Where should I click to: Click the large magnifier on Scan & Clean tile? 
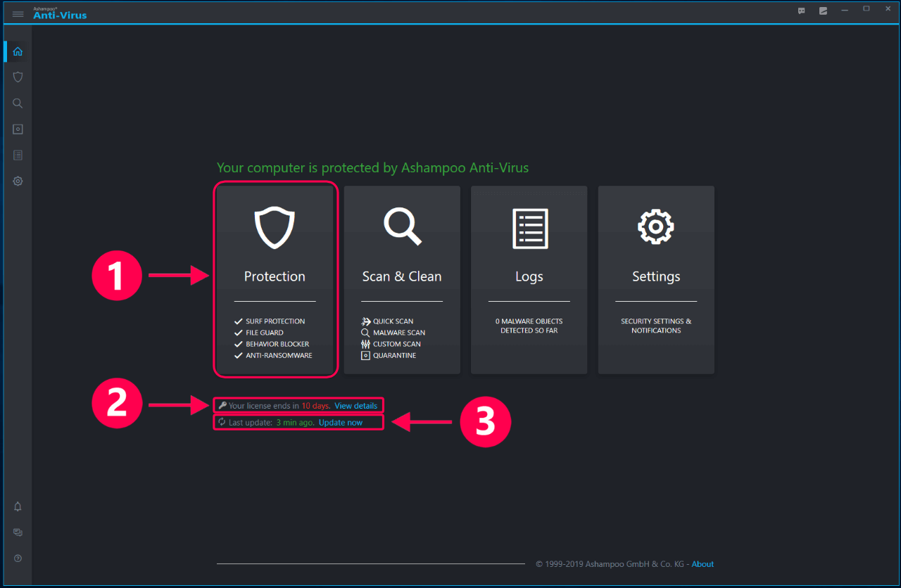403,226
